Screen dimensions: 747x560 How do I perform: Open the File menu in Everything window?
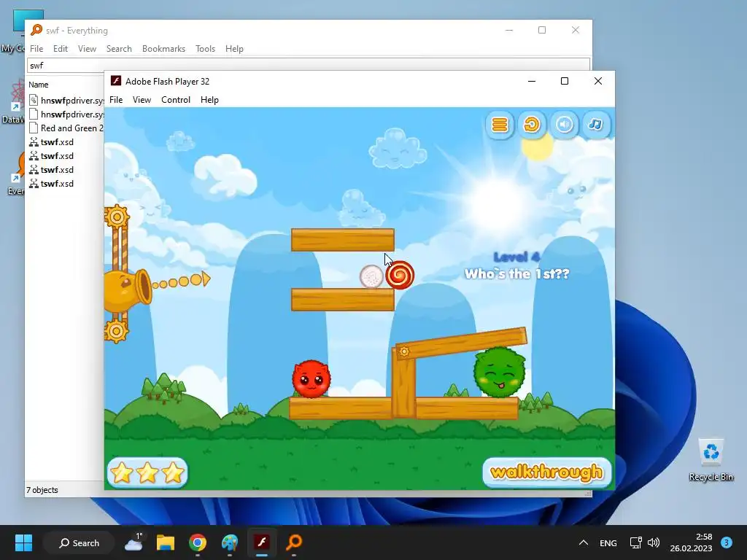pos(36,49)
